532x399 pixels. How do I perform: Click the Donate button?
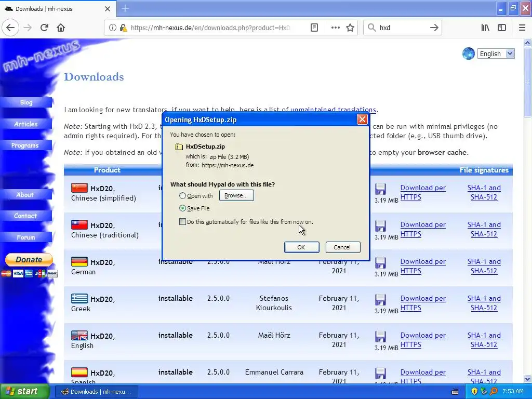29,260
